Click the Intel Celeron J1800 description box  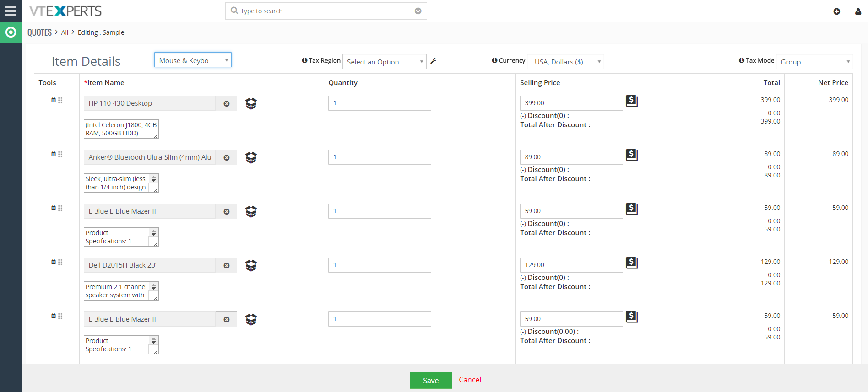pos(121,129)
